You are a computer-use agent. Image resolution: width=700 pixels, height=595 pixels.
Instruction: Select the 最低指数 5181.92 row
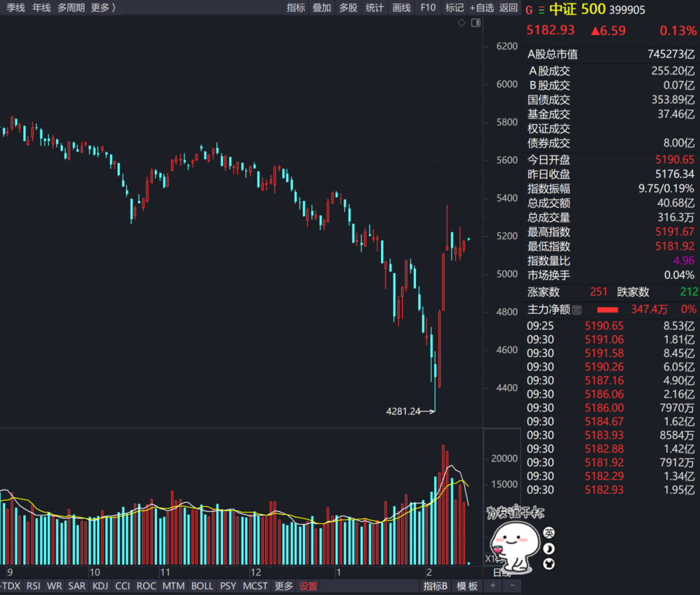(x=611, y=246)
